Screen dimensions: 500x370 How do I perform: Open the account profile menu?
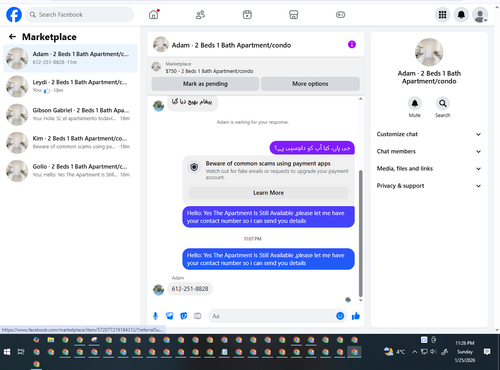click(480, 15)
